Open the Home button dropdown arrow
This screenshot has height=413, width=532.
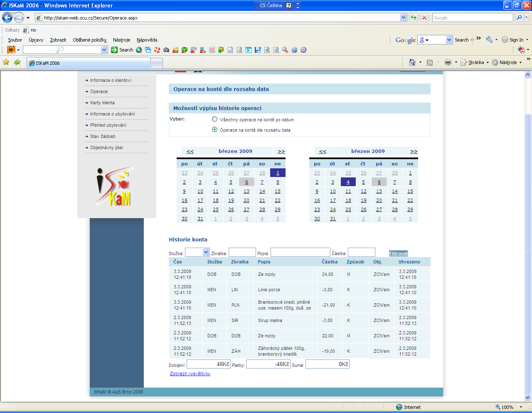click(420, 62)
